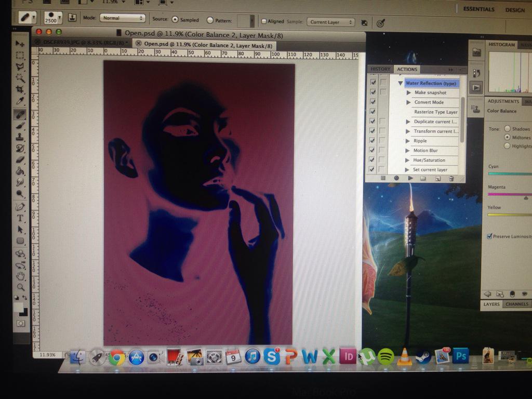Toggle the Aligned checkbox

pyautogui.click(x=263, y=21)
